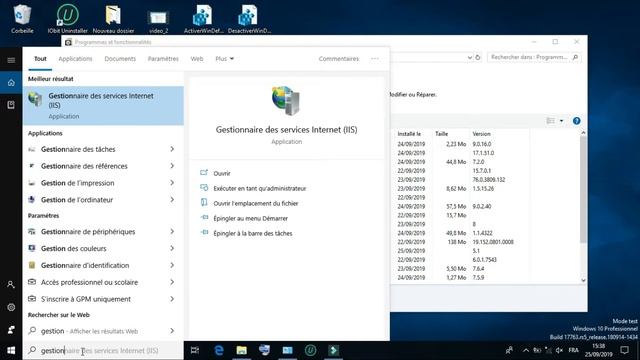Open the address bar history dropdown

pos(469,58)
